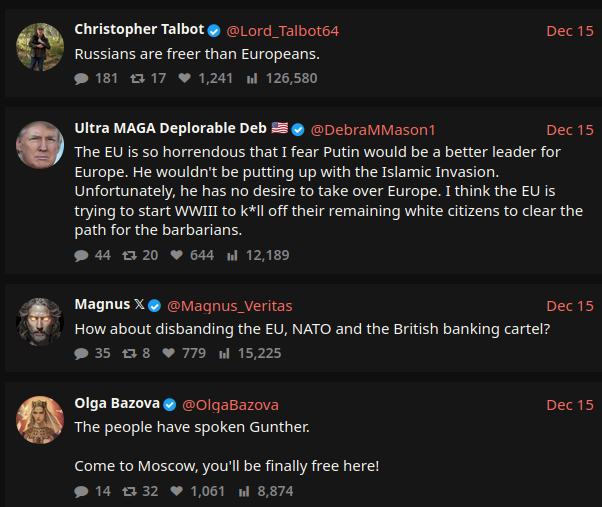Open @OlgaBazova profile handle
This screenshot has height=507, width=602.
tap(229, 404)
